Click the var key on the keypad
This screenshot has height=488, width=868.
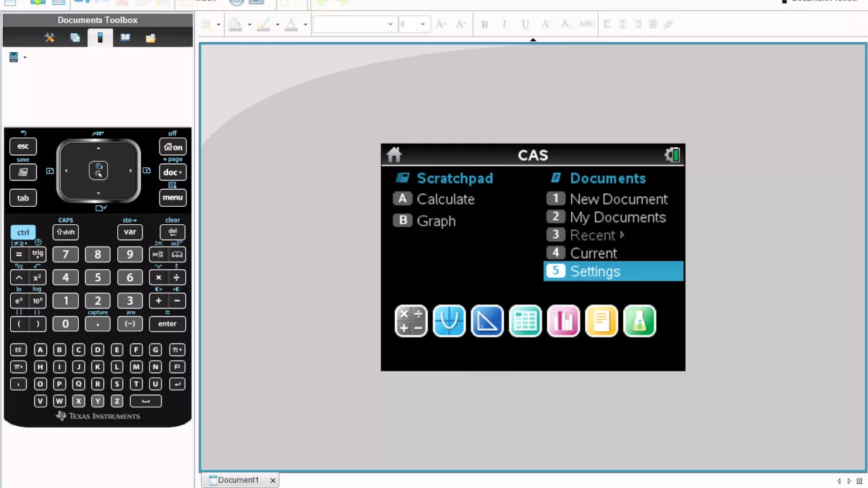(x=130, y=232)
